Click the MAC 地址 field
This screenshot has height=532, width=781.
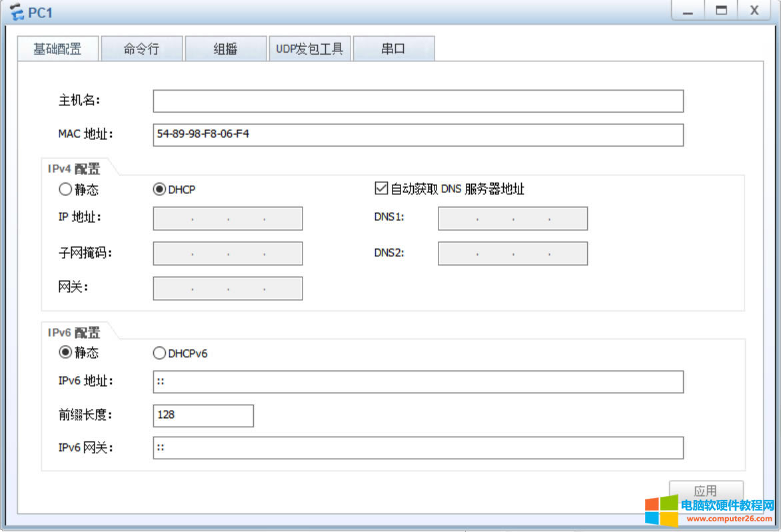tap(418, 135)
